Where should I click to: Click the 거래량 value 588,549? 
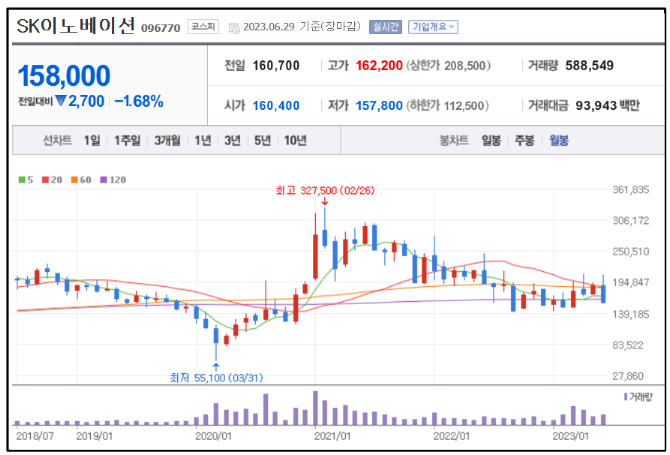coord(589,65)
